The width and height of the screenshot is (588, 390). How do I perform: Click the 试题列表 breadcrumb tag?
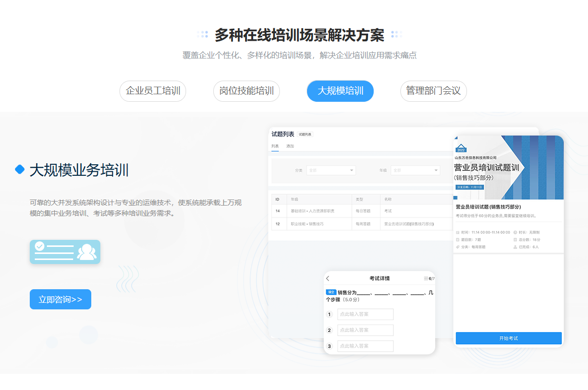click(x=305, y=135)
